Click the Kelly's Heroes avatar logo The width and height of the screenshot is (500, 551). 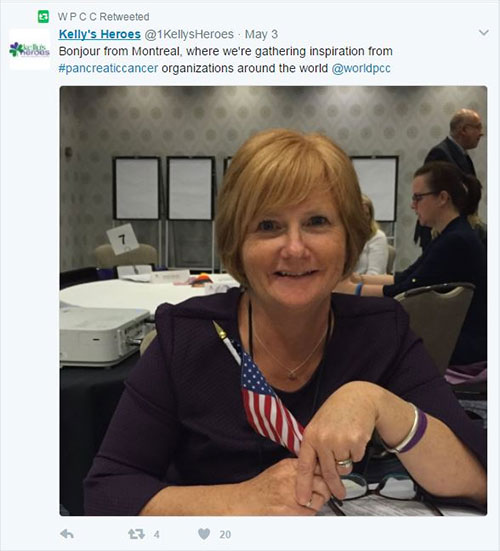30,50
